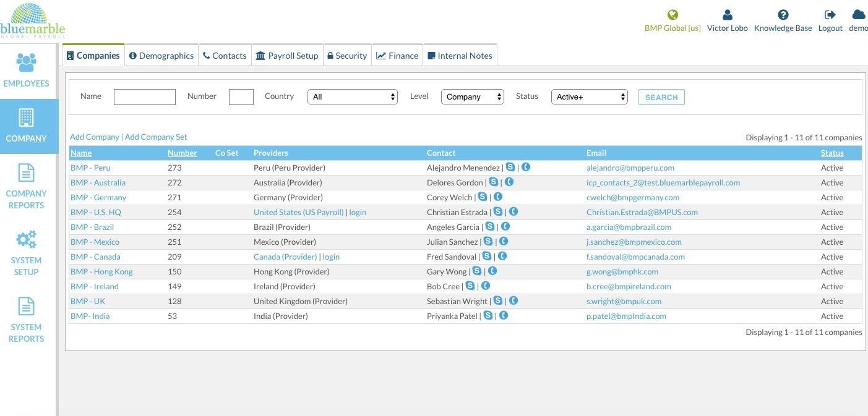Open the Level dropdown set to Company
868x416 pixels.
tap(473, 96)
